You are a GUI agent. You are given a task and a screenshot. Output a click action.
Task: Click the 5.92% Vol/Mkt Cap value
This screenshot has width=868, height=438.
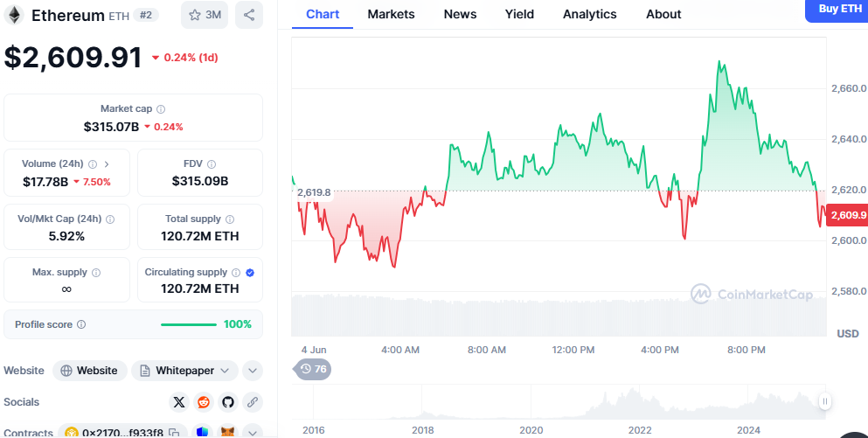click(66, 236)
